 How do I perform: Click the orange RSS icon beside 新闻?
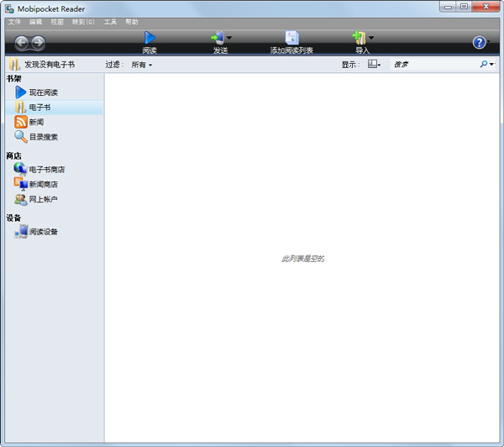21,122
